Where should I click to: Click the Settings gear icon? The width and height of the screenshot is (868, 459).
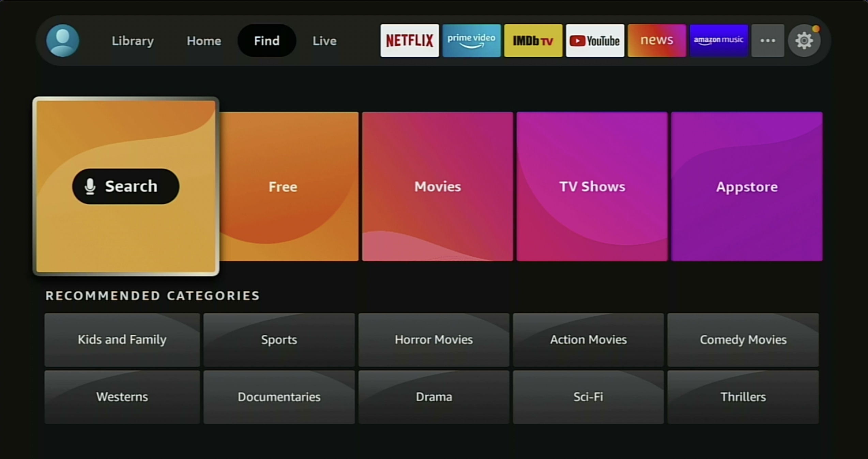tap(804, 40)
